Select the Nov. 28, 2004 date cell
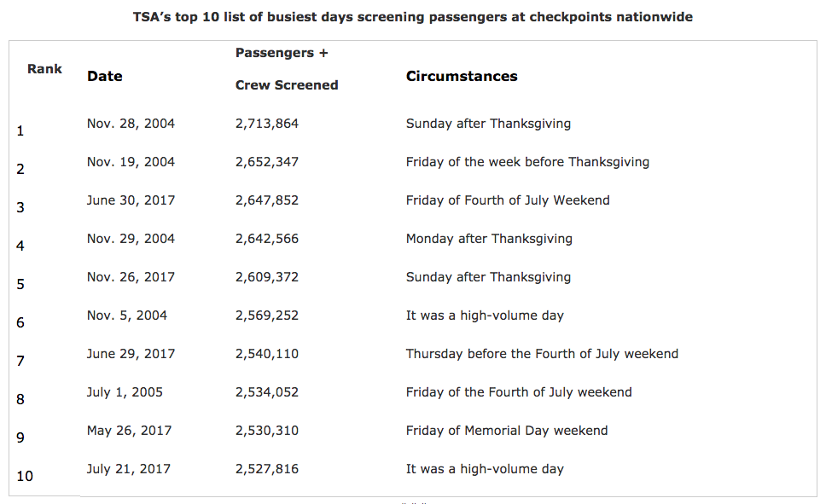This screenshot has width=826, height=504. (x=131, y=124)
